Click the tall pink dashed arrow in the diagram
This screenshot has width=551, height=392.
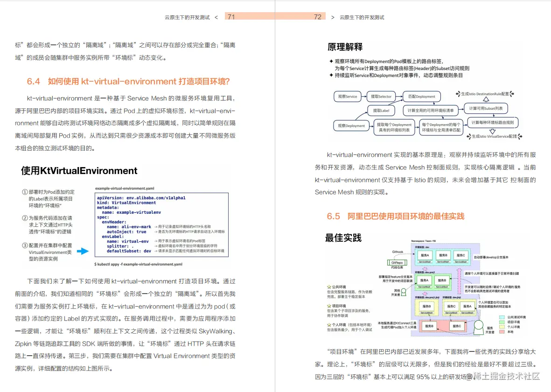tap(459, 281)
